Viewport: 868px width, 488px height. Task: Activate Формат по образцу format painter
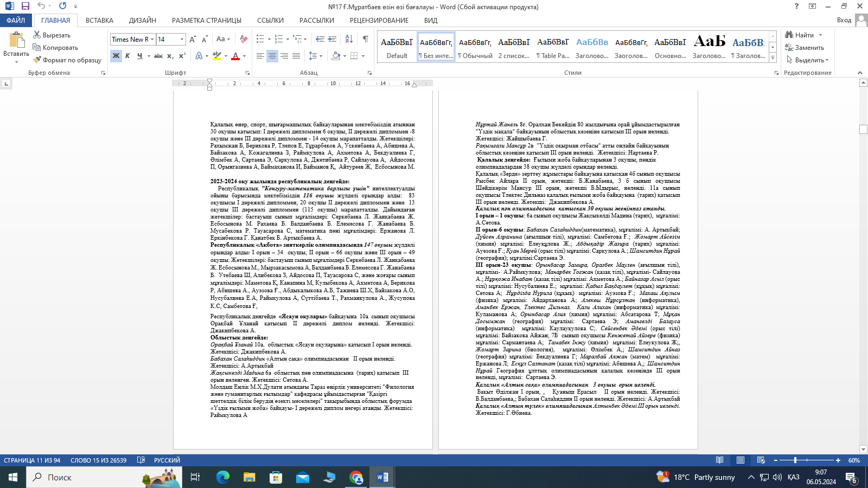pyautogui.click(x=67, y=60)
